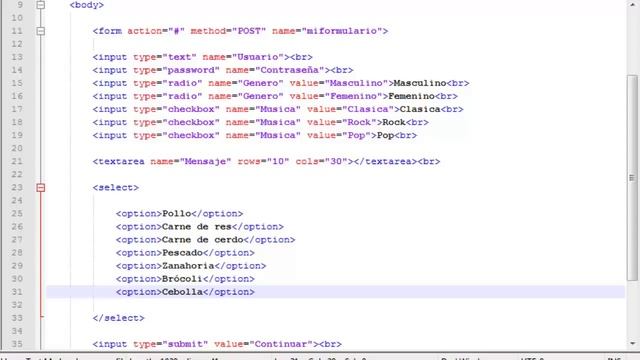Image resolution: width=640 pixels, height=360 pixels.
Task: Click the scroll-up arrow of the vertical scrollbar
Action: 632,4
